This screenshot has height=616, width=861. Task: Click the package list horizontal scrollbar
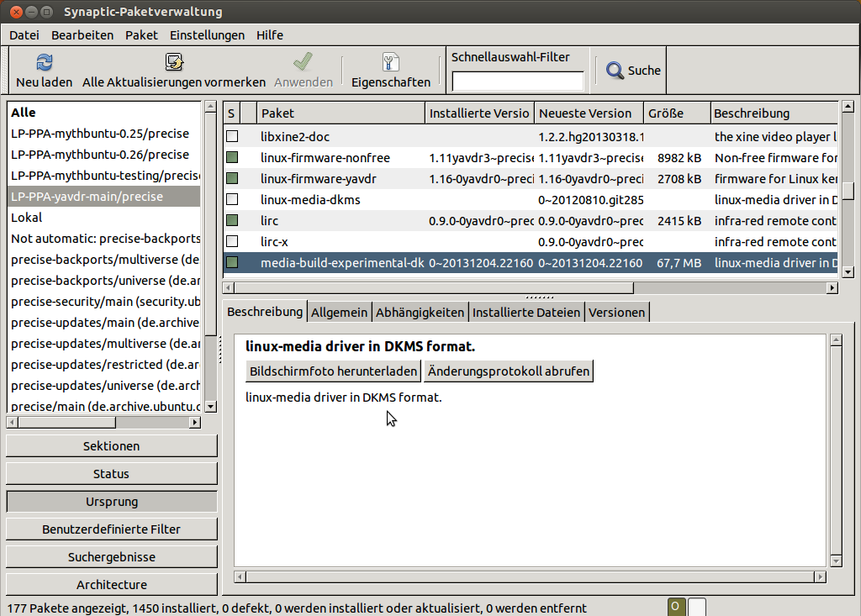tap(530, 288)
